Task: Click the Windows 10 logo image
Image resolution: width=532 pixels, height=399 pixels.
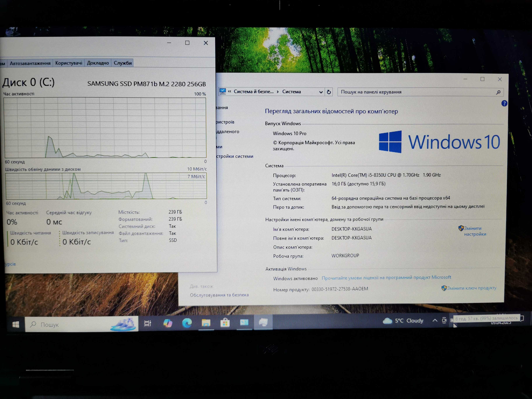Action: point(439,142)
